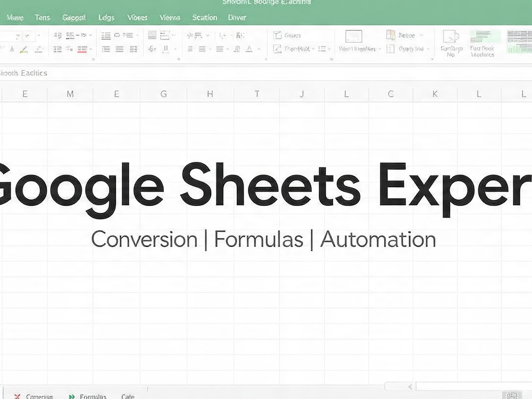Open the dropdown after the bordered table icon
This screenshot has height=399, width=532.
173,35
